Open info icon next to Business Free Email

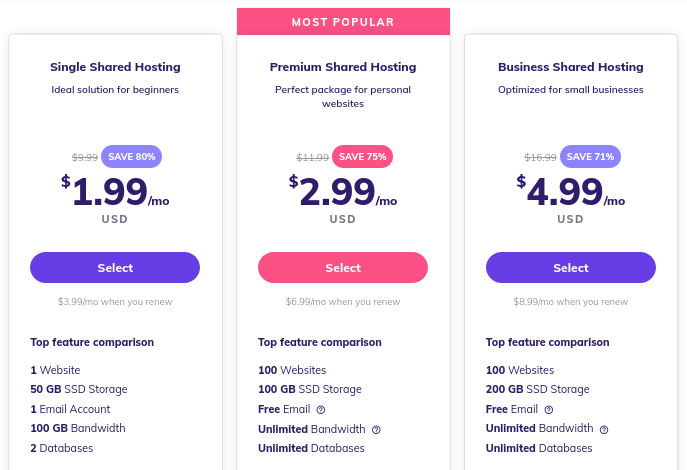point(549,410)
